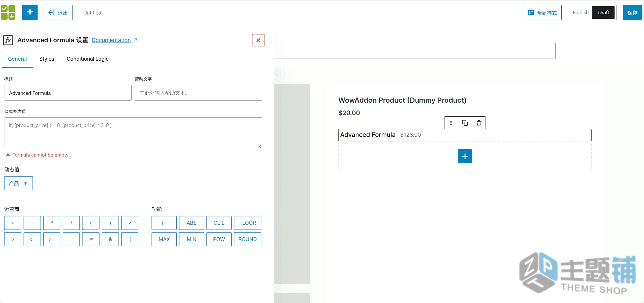Delete the Advanced Formula block with trash icon
Viewport: 644px width, 303px height.
[479, 123]
